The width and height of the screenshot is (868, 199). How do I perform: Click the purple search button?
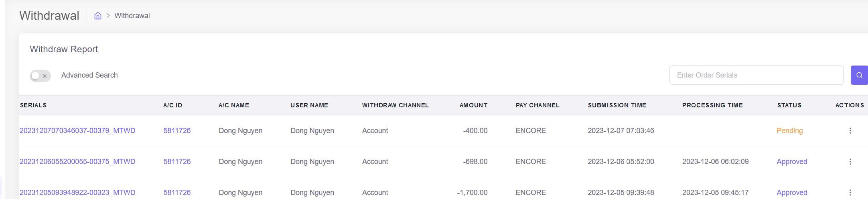point(859,75)
